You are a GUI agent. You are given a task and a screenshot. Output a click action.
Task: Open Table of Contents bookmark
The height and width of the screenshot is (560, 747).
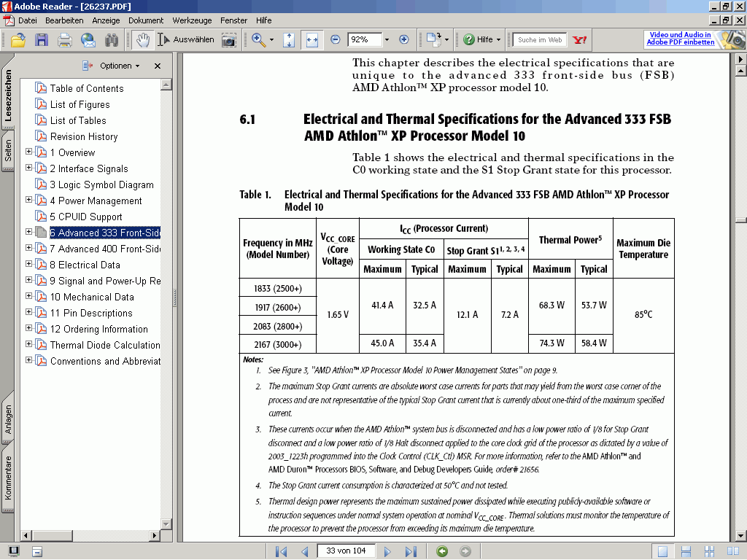[x=87, y=88]
